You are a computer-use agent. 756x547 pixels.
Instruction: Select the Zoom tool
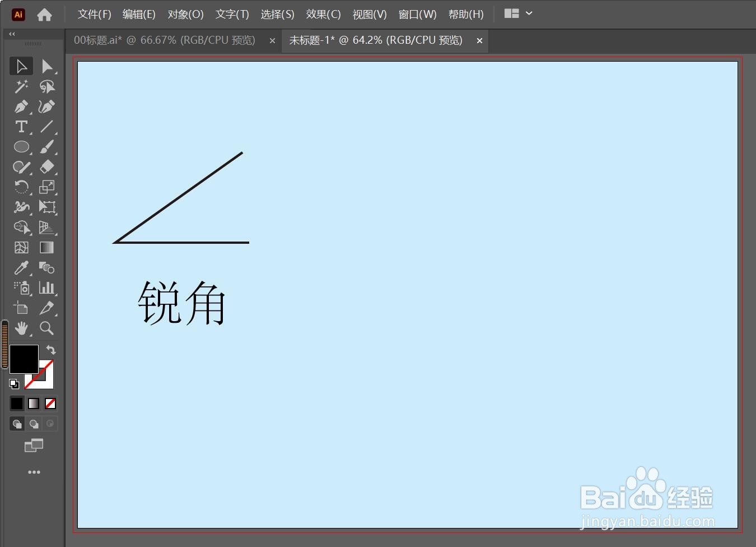47,328
